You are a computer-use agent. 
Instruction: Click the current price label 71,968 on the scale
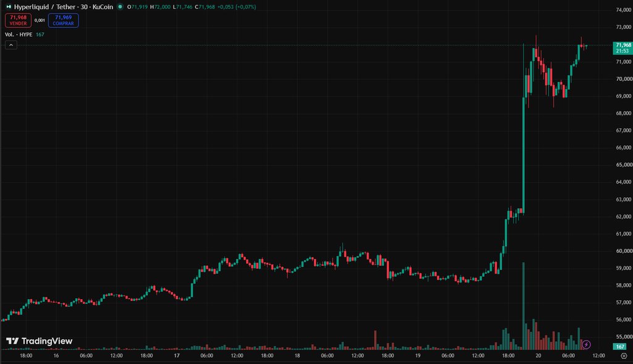(x=623, y=48)
